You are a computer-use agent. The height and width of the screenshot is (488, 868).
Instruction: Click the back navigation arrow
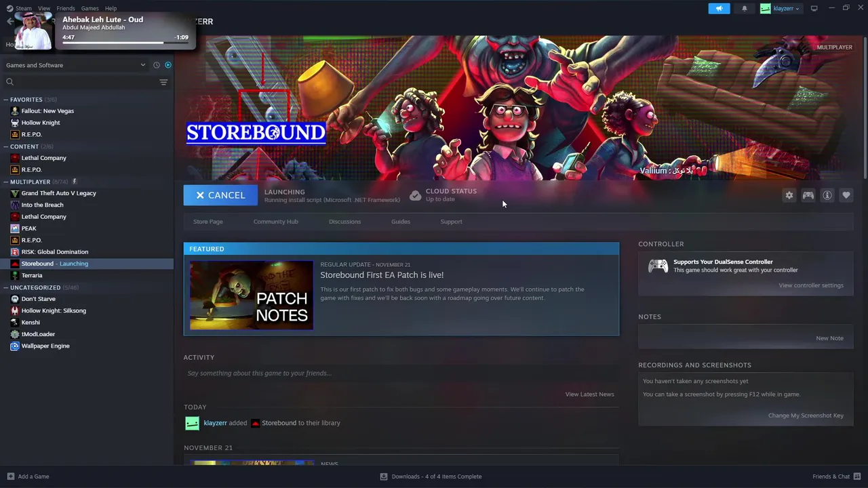pyautogui.click(x=9, y=22)
